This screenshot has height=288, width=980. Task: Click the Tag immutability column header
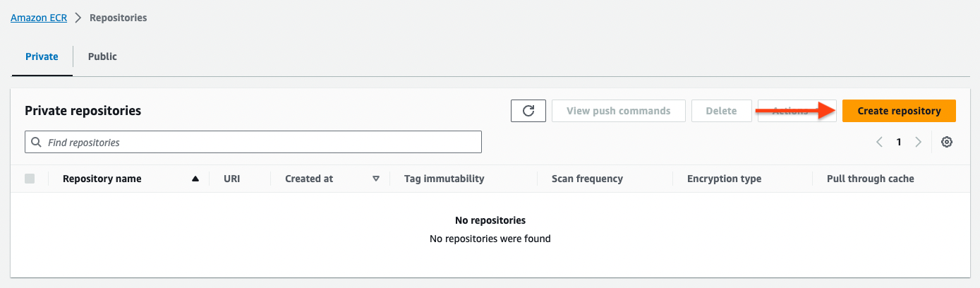point(444,179)
